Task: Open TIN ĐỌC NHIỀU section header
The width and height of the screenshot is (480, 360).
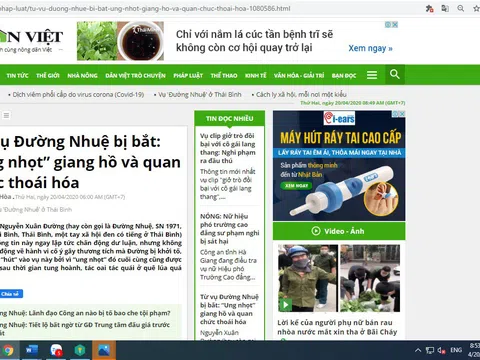Action: pos(230,118)
